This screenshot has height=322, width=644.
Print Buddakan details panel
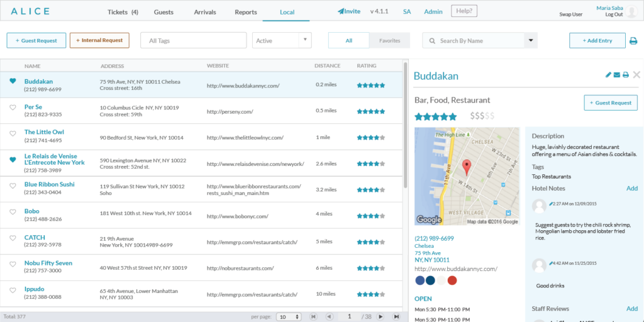(x=626, y=75)
